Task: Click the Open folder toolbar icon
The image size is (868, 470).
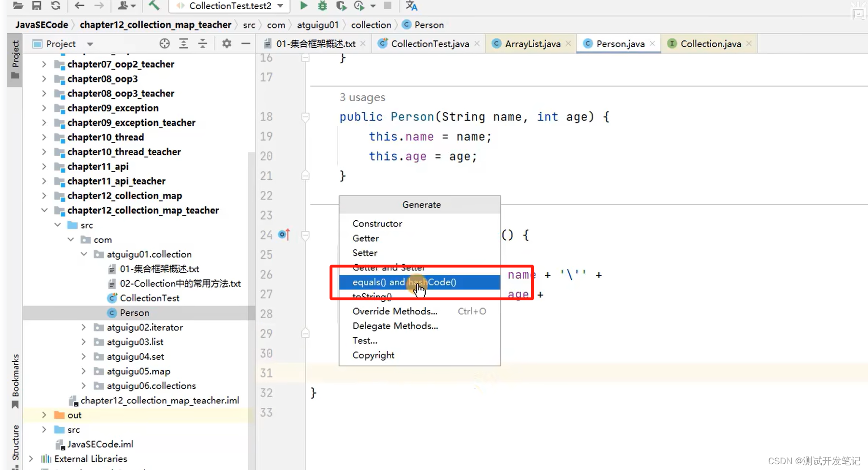Action: tap(18, 6)
